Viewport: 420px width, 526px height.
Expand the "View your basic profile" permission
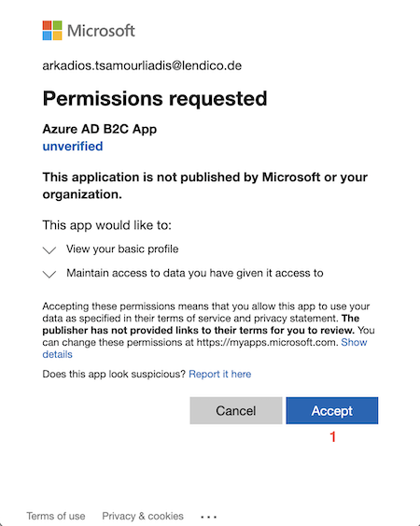49,249
